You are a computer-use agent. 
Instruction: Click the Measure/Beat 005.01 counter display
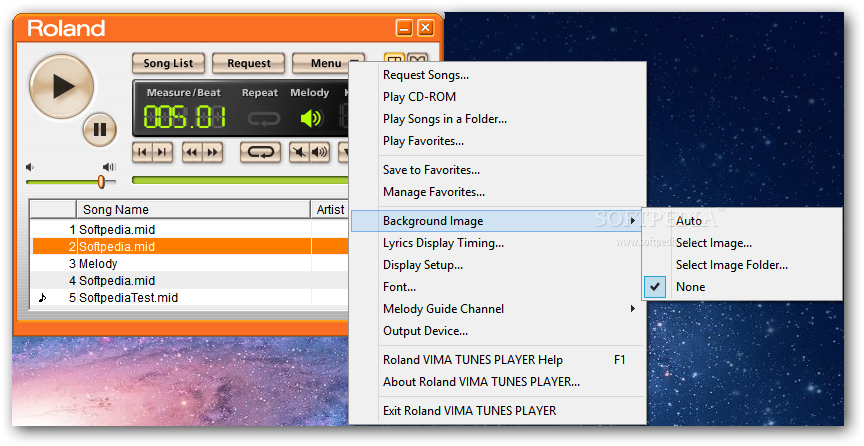coord(185,117)
